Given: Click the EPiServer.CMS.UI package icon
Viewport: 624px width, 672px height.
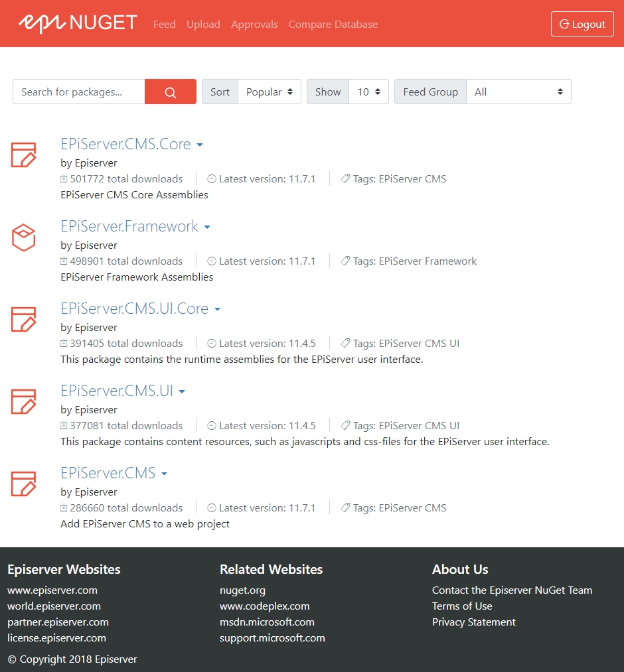Looking at the screenshot, I should tap(24, 401).
